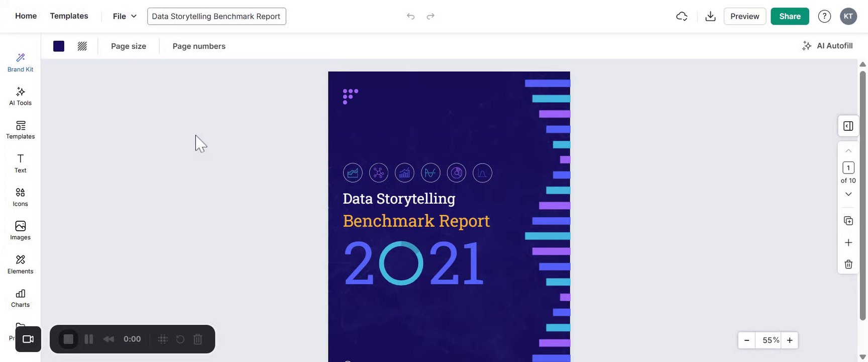Click the cloud save status icon

point(682,16)
